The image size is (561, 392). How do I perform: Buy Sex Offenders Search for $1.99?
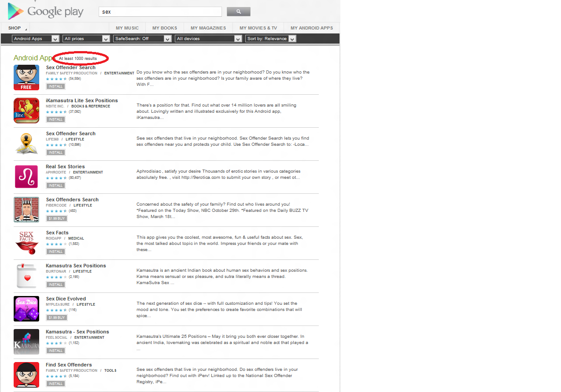point(57,218)
